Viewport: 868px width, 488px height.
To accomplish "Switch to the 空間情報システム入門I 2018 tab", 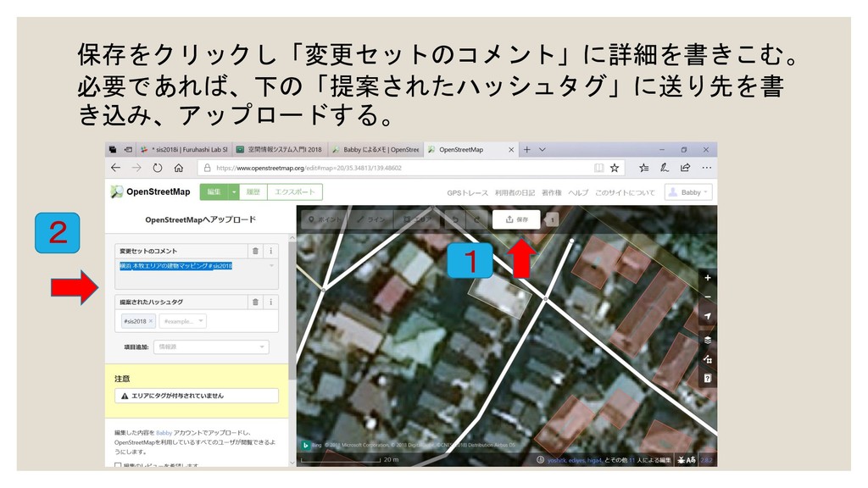I will pyautogui.click(x=280, y=149).
